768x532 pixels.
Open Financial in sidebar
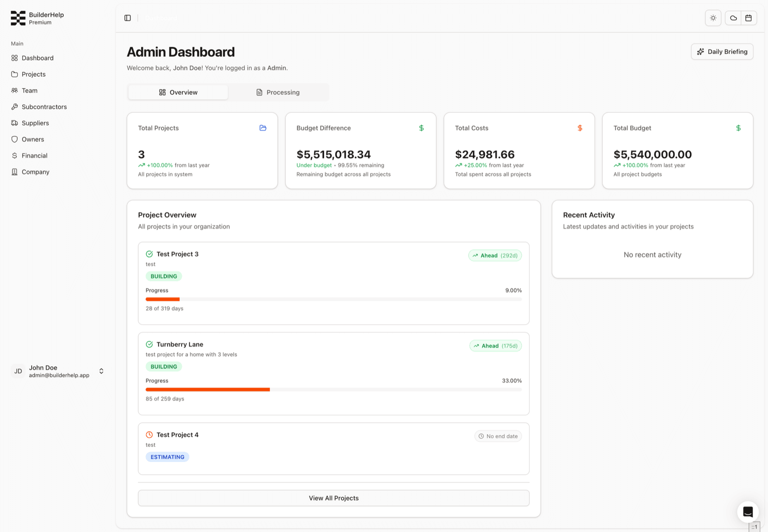[x=35, y=156]
